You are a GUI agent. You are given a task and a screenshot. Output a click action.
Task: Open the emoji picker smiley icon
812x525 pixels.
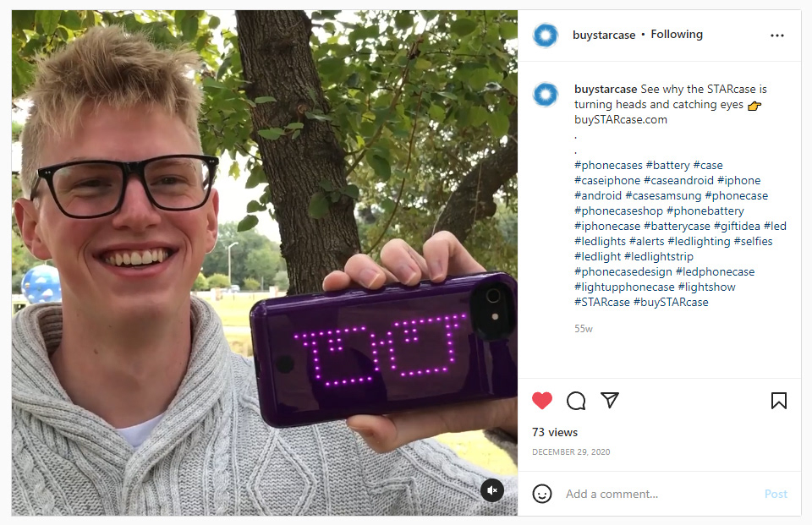541,494
